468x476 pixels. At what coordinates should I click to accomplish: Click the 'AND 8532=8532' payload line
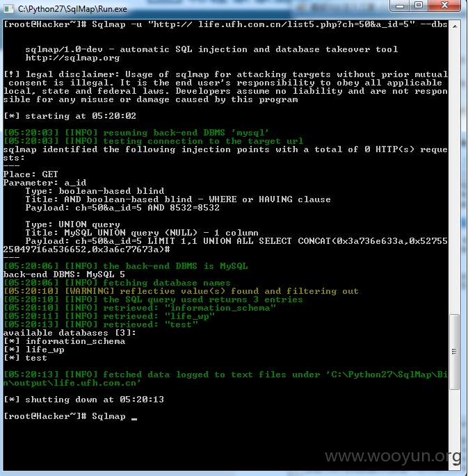point(122,208)
